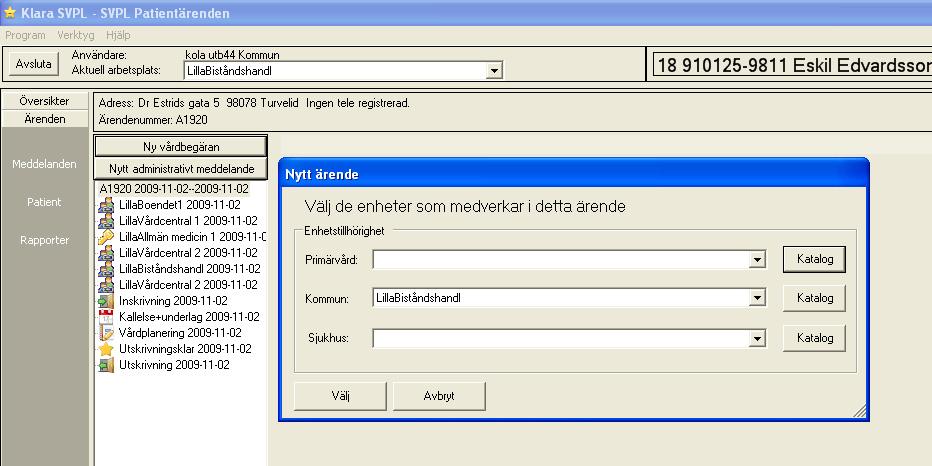Click the Nytt ärende dialog title bar
The image size is (932, 466).
(574, 174)
